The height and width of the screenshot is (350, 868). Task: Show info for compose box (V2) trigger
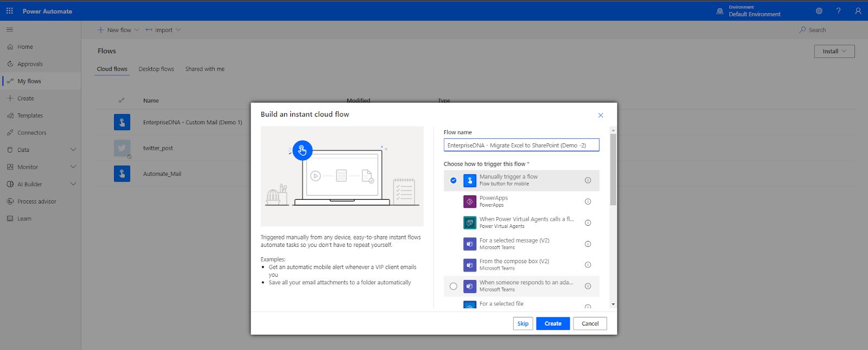(x=588, y=265)
